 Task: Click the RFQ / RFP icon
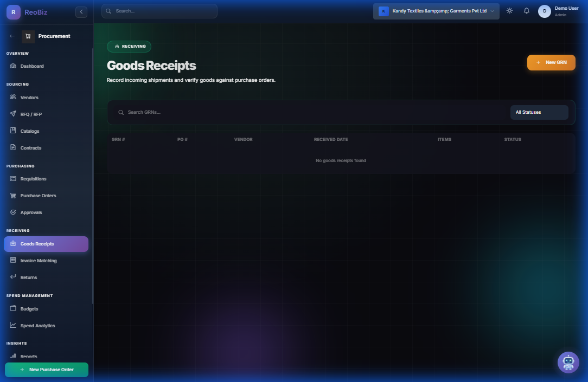[x=12, y=114]
